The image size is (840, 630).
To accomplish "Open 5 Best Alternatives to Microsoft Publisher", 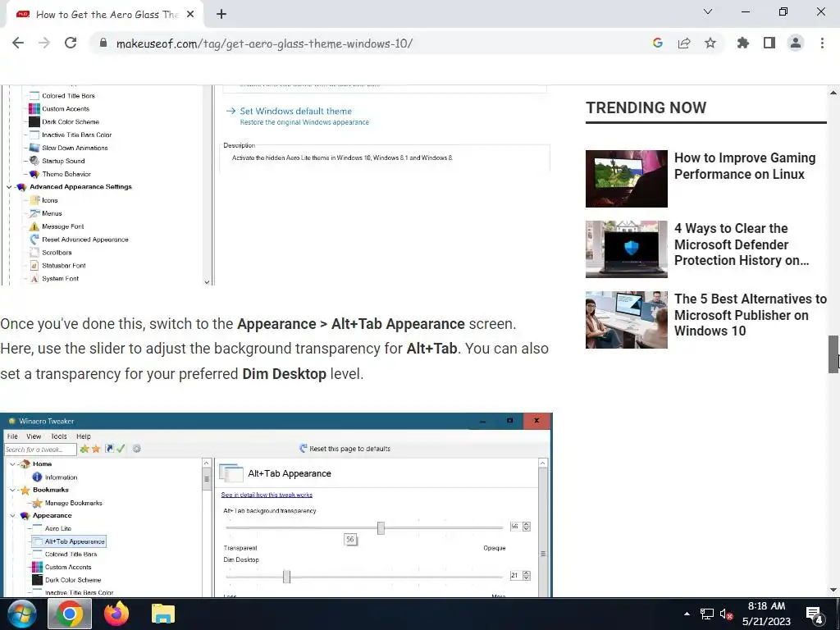I will click(750, 315).
